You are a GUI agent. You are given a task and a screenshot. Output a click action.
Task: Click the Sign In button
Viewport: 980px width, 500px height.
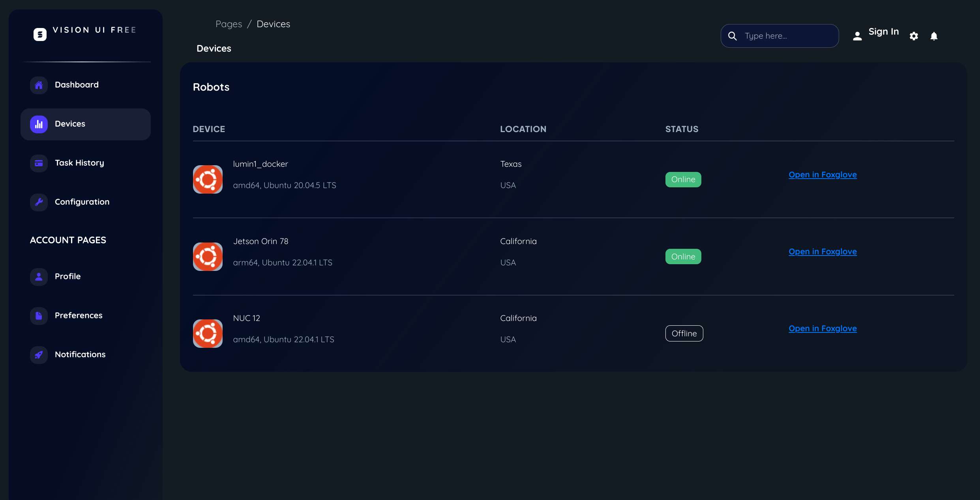pos(883,32)
